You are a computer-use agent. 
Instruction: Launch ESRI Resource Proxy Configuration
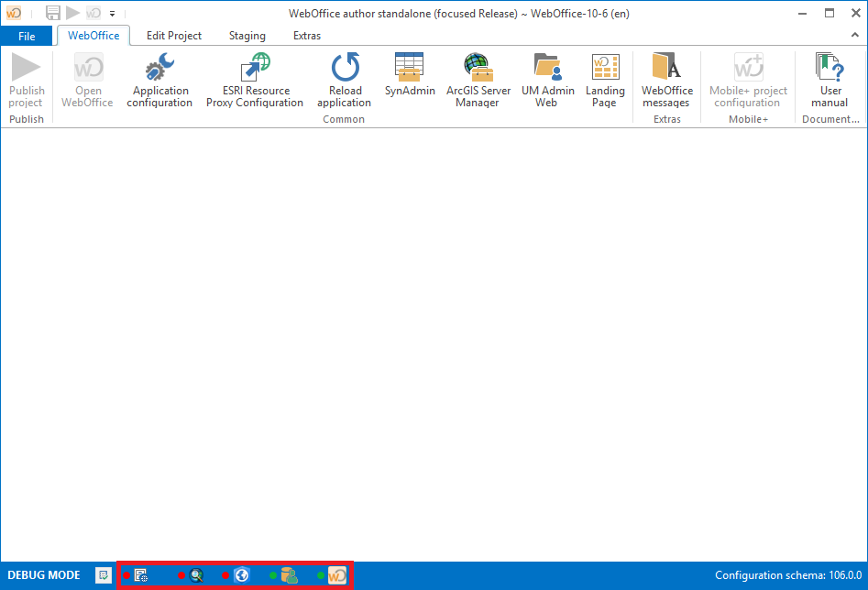(254, 81)
